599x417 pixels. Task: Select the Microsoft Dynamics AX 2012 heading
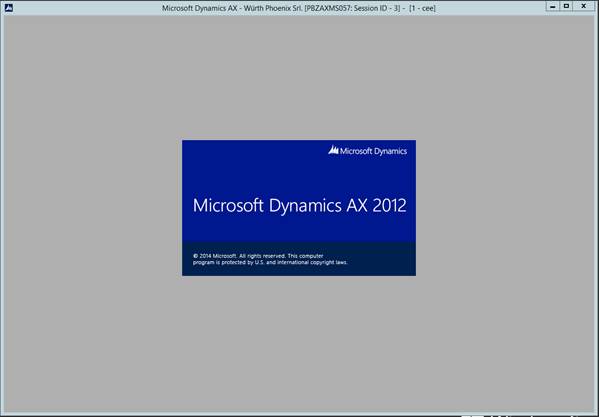(x=300, y=205)
